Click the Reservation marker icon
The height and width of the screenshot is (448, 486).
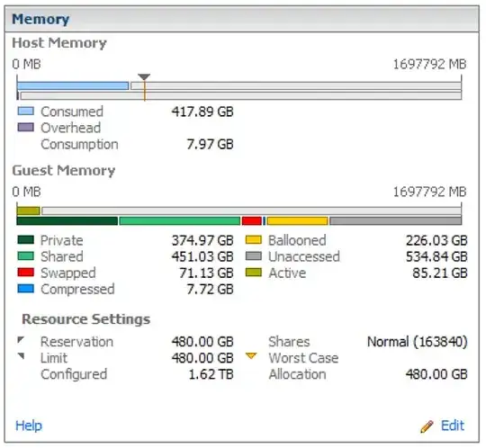[21, 340]
